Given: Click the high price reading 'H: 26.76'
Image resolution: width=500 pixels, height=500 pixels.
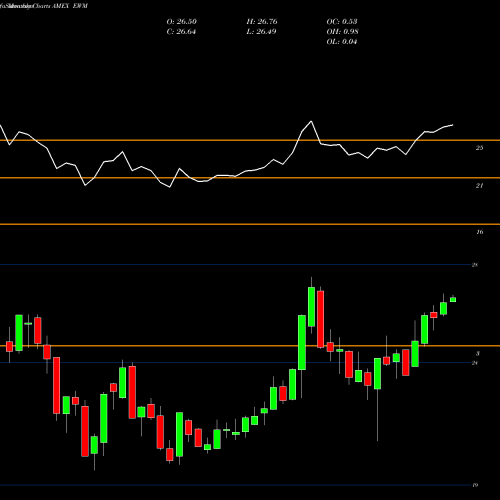Looking at the screenshot, I should tap(262, 22).
